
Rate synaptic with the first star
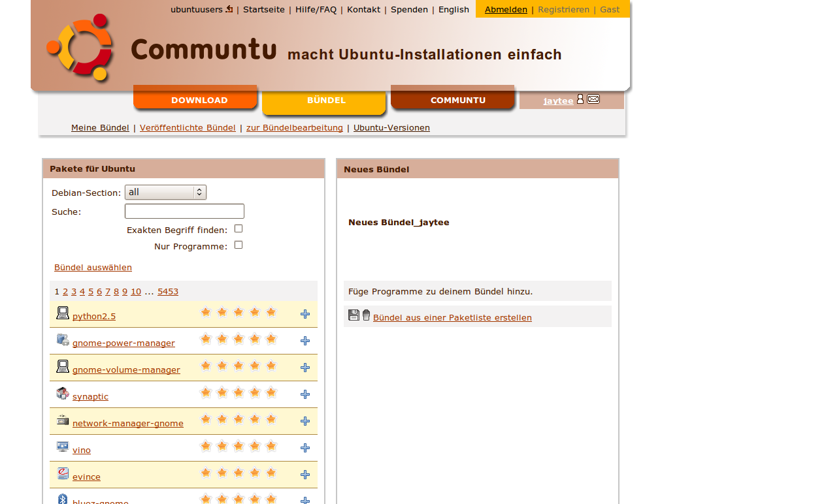tap(206, 392)
